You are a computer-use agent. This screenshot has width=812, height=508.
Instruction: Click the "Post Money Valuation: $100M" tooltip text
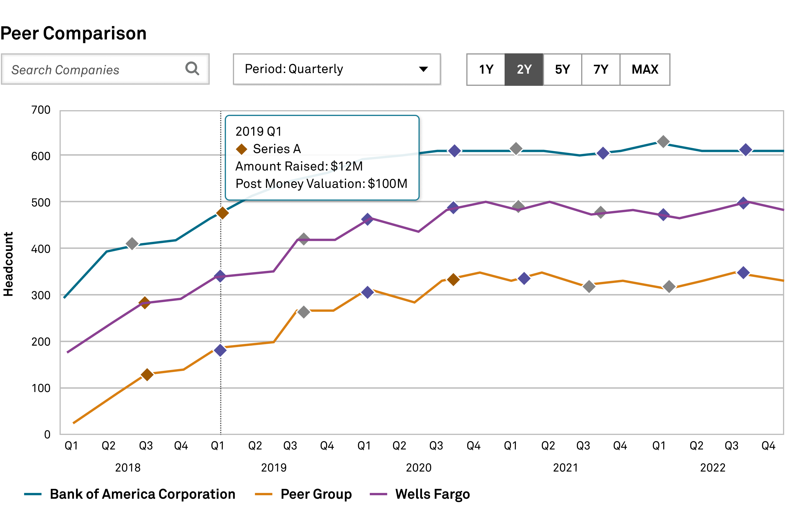pyautogui.click(x=322, y=184)
